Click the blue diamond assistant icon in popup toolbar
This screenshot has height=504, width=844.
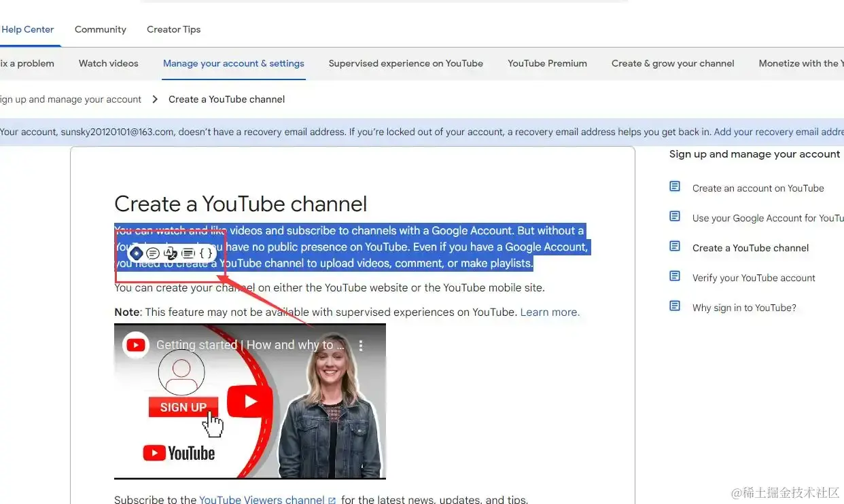(x=137, y=253)
